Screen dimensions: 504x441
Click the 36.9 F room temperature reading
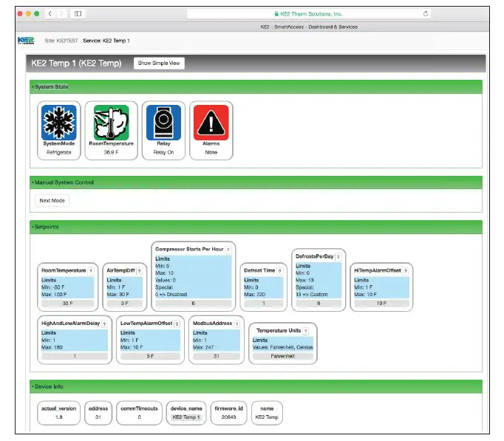coord(111,153)
